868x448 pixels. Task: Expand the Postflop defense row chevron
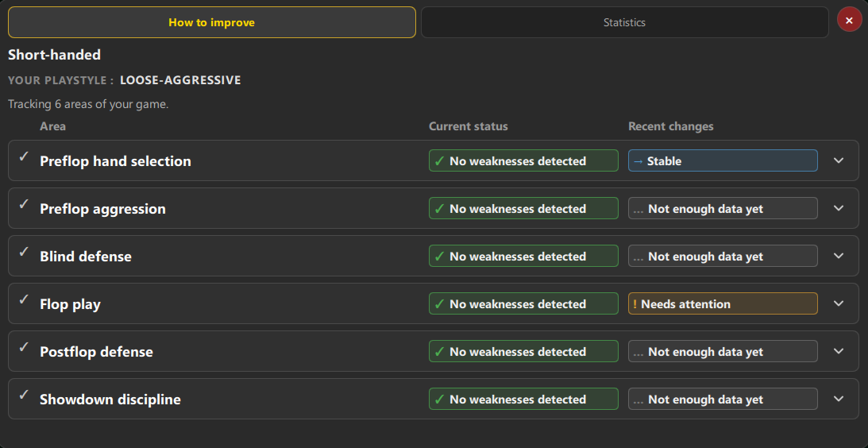point(839,351)
